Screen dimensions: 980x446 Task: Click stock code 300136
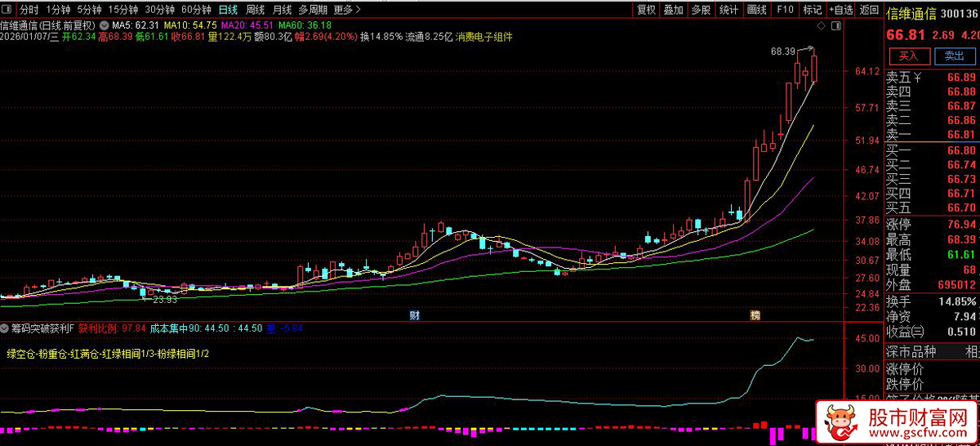pos(960,14)
